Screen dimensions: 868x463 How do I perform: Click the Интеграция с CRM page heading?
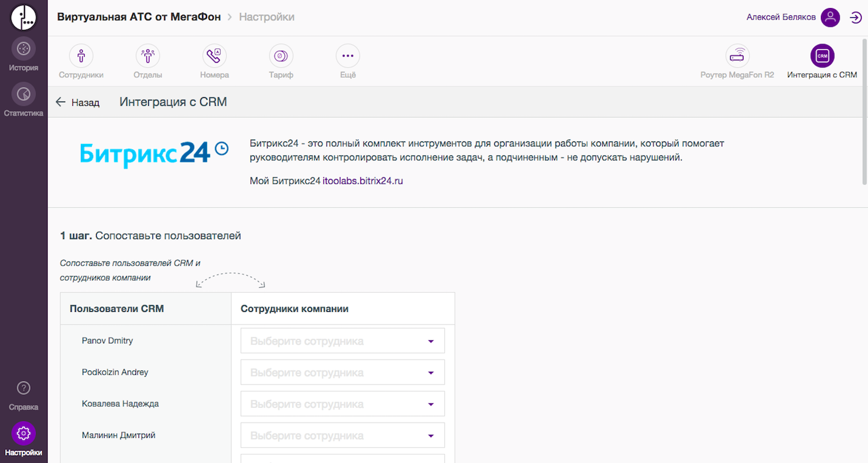tap(173, 102)
